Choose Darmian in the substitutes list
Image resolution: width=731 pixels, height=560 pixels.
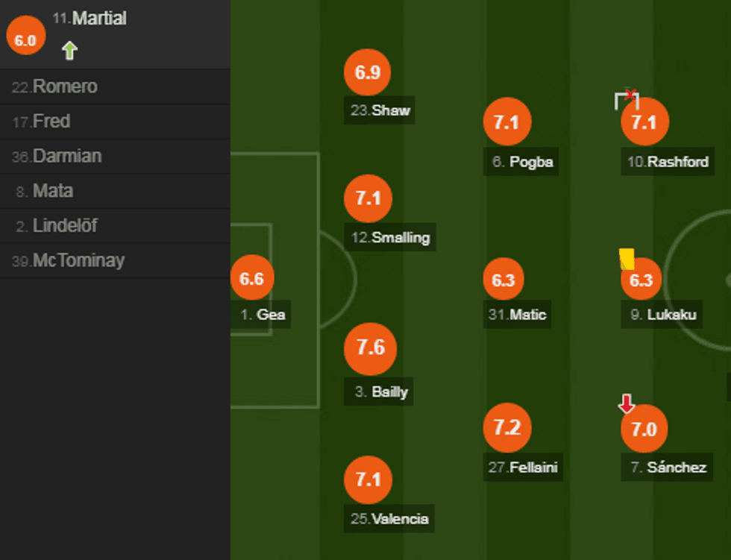tap(67, 157)
